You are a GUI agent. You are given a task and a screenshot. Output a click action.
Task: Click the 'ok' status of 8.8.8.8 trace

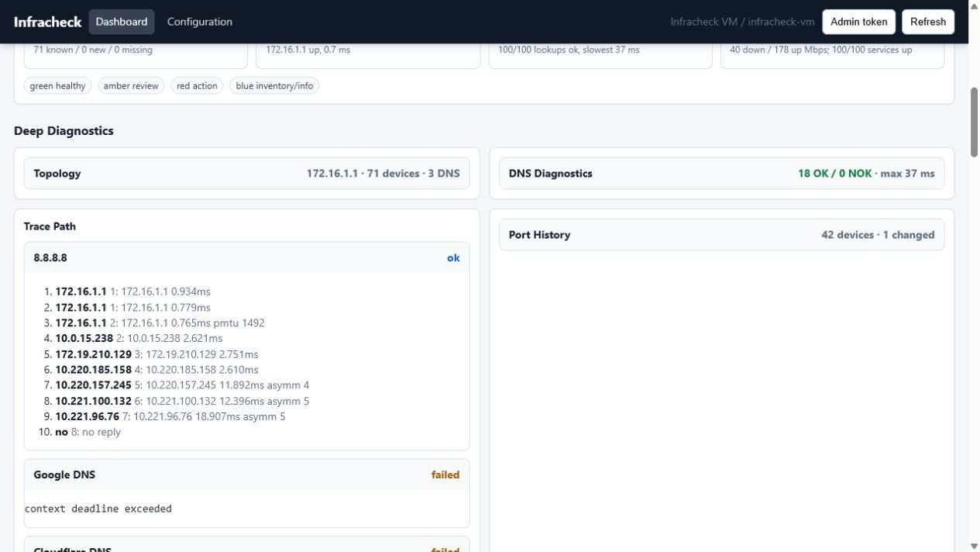coord(453,257)
